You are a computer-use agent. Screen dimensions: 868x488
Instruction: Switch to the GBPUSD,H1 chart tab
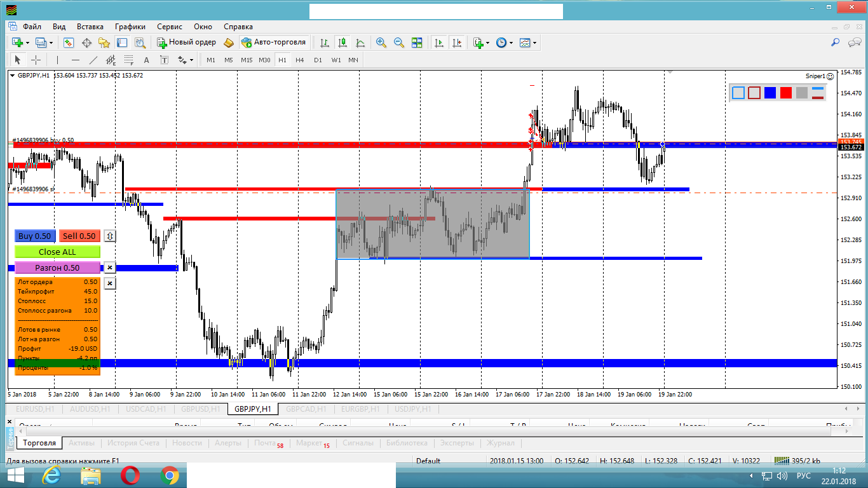[x=200, y=409]
